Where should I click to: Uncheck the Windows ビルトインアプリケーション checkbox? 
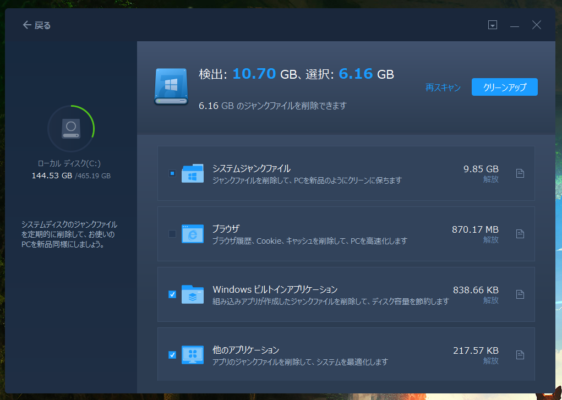coord(172,294)
